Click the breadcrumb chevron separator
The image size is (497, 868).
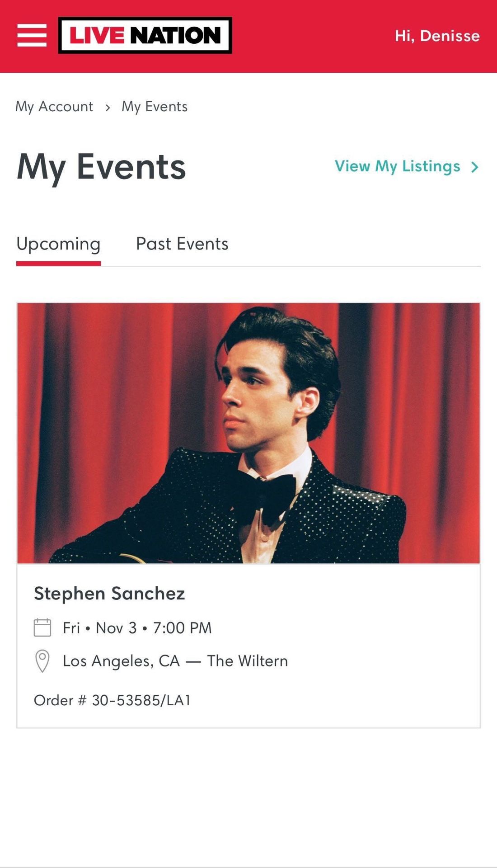[108, 107]
